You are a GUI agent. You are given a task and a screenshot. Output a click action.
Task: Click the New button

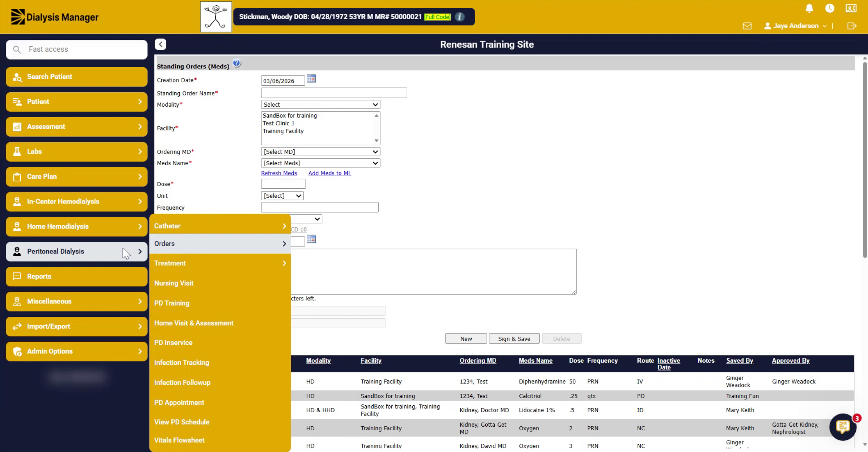click(x=466, y=338)
